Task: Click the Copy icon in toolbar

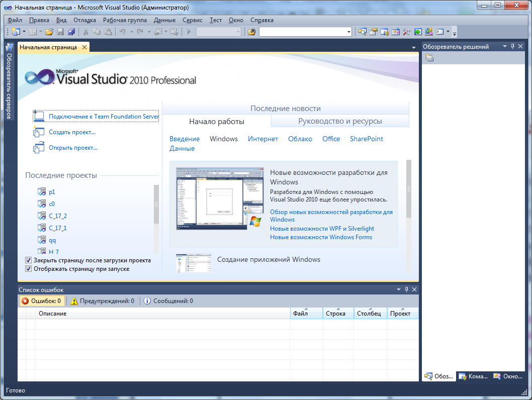Action: (x=97, y=32)
